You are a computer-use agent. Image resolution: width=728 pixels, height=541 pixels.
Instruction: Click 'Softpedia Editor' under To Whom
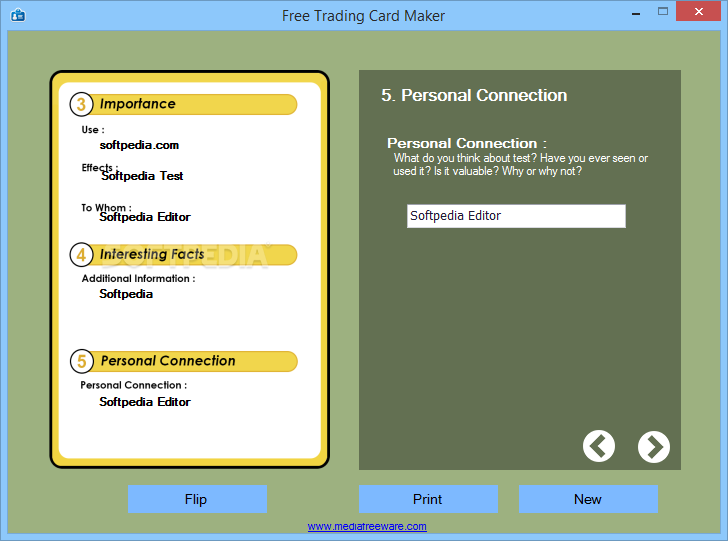coord(145,217)
